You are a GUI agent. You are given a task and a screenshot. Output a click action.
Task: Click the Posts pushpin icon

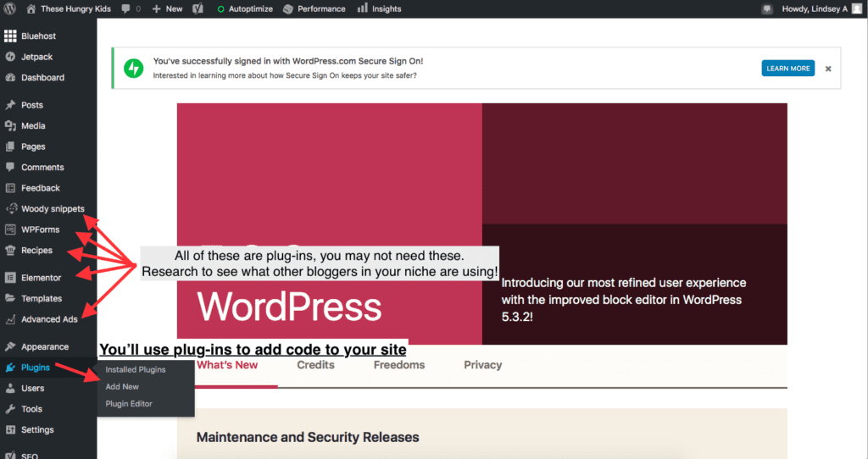pyautogui.click(x=10, y=104)
